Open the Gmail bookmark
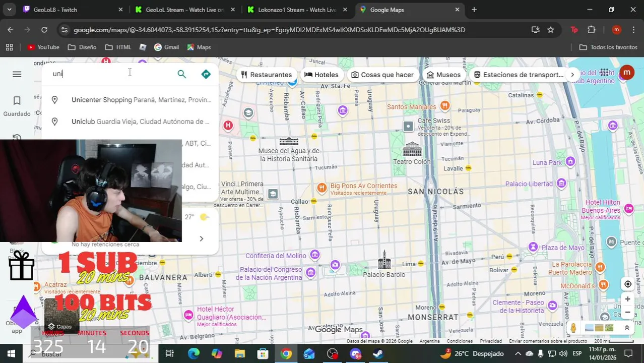 (x=166, y=47)
